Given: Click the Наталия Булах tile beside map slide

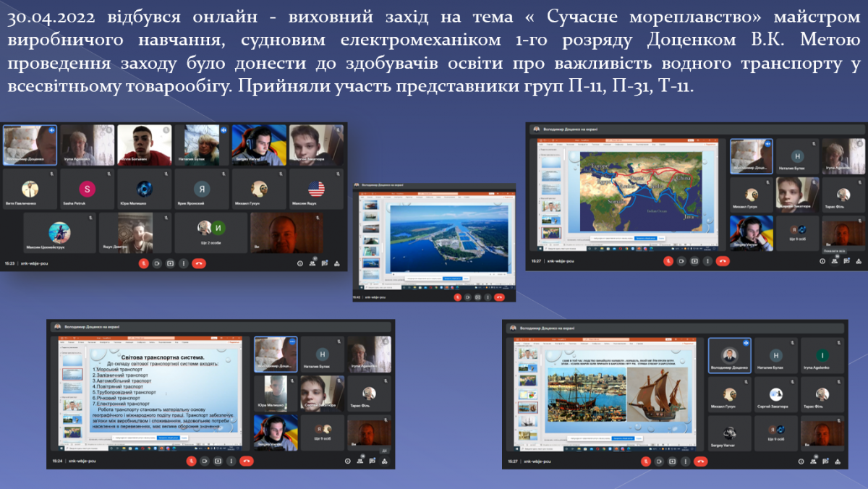Looking at the screenshot, I should tap(796, 157).
